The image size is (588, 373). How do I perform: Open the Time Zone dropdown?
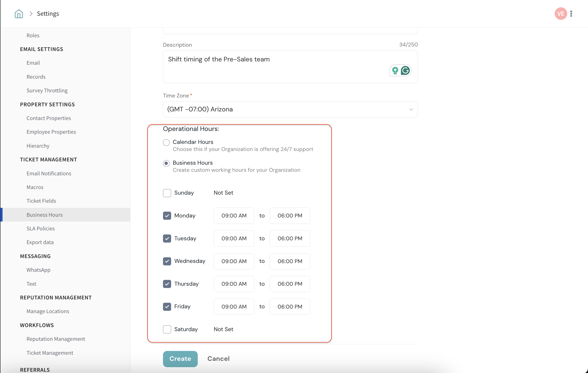coord(290,109)
